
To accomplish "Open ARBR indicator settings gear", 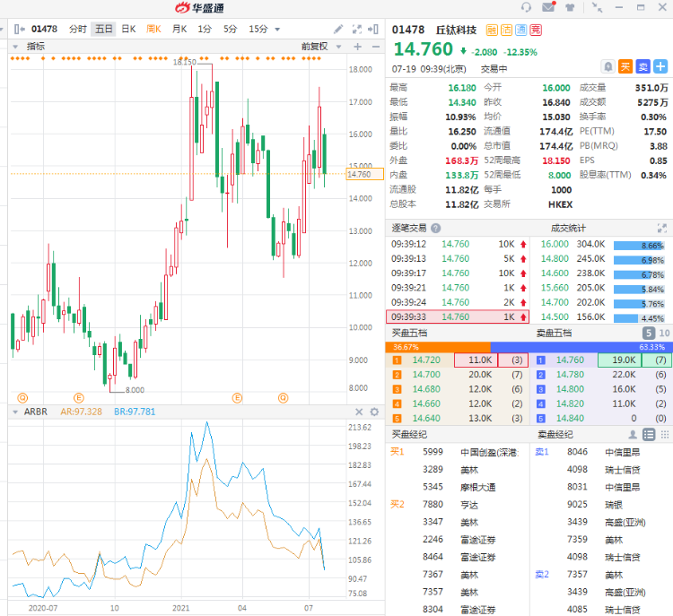I will coord(374,412).
